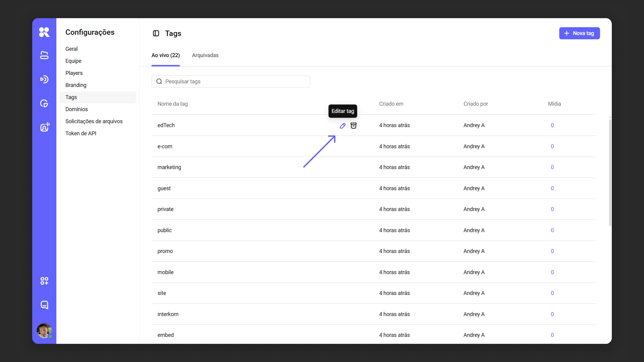The image size is (644, 362).
Task: Focus the Pesquisar tags search field
Action: [230, 81]
